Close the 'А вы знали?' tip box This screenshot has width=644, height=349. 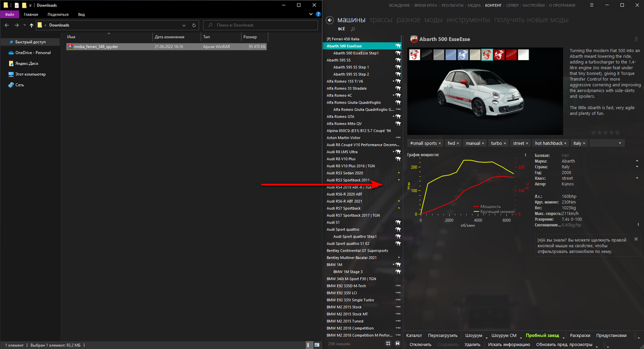click(636, 239)
